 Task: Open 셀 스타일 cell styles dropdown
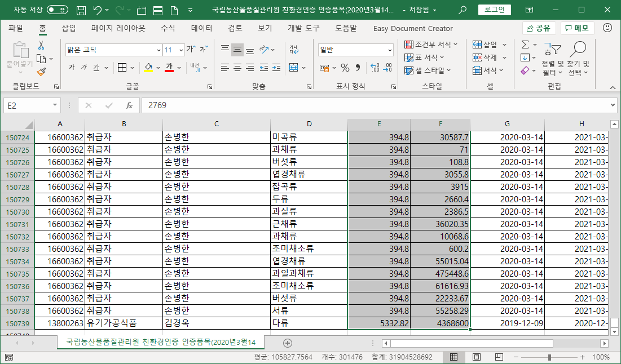coord(428,70)
